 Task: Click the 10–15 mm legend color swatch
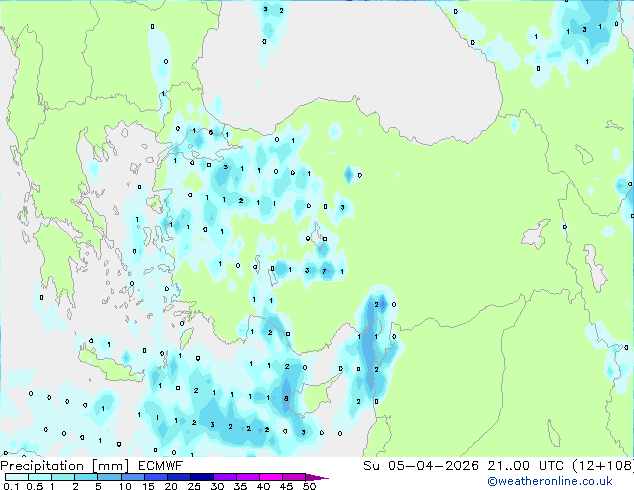132,477
